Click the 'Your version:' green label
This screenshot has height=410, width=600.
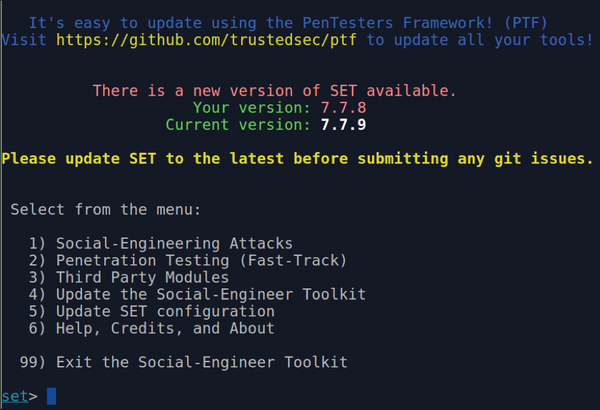tap(251, 108)
